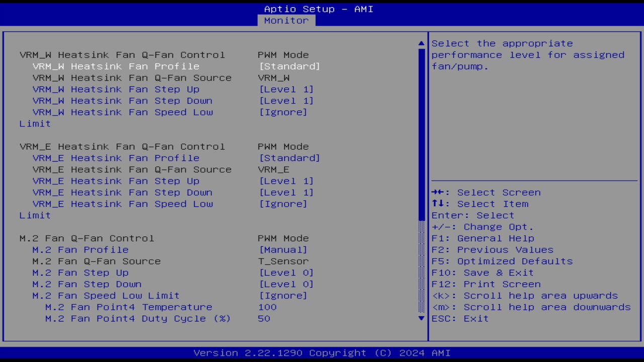The height and width of the screenshot is (362, 644).
Task: Select VRM_E Heatsink Fan Step Up label
Action: point(116,182)
